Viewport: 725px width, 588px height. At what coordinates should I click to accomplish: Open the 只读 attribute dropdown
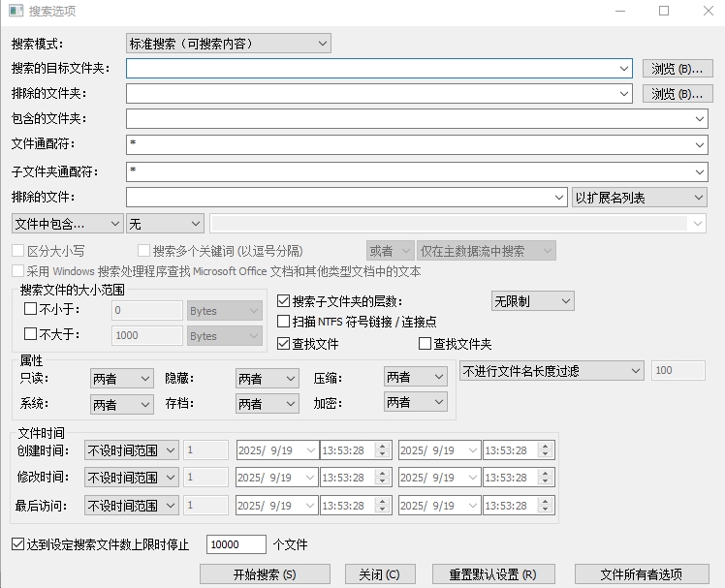121,378
